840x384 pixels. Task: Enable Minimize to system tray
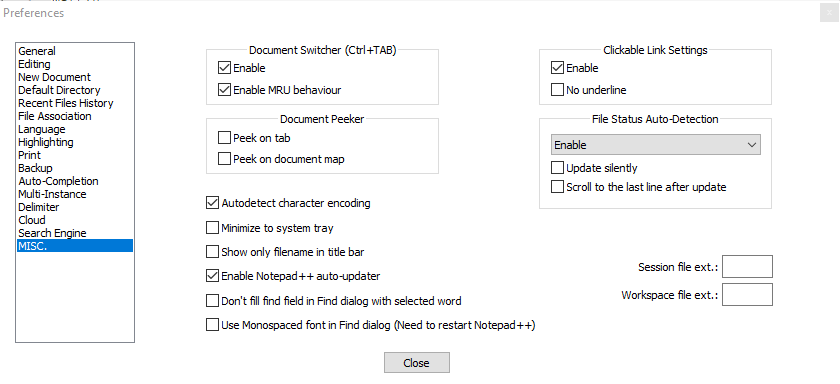click(x=212, y=228)
